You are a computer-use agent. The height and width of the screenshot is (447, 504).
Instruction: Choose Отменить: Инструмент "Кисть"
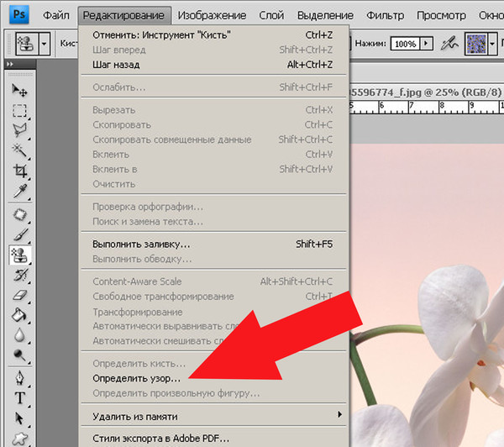pyautogui.click(x=213, y=34)
